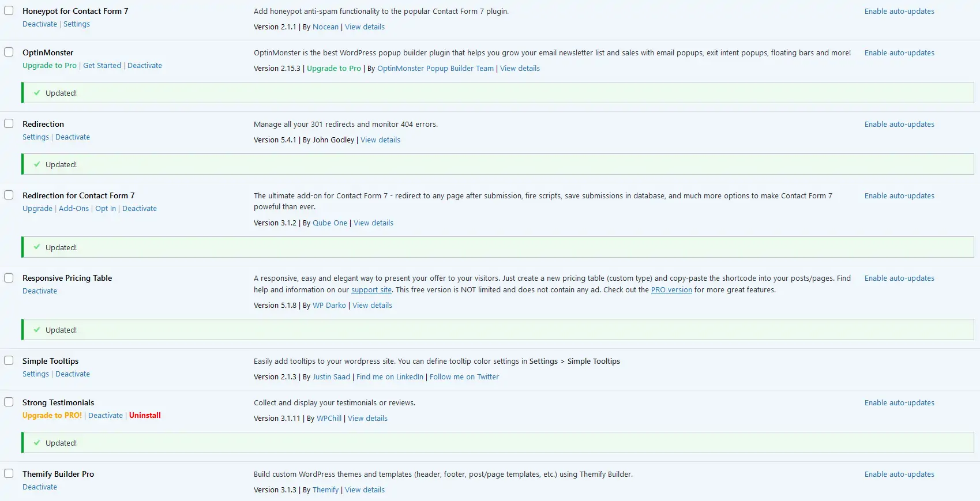Check the OptinMonster plugin checkbox
Viewport: 980px width, 501px height.
[9, 52]
